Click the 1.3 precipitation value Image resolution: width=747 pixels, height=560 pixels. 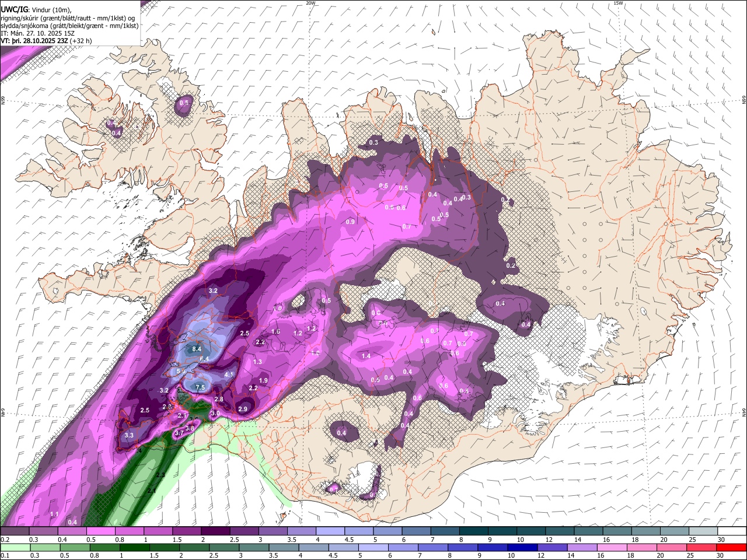pos(257,362)
